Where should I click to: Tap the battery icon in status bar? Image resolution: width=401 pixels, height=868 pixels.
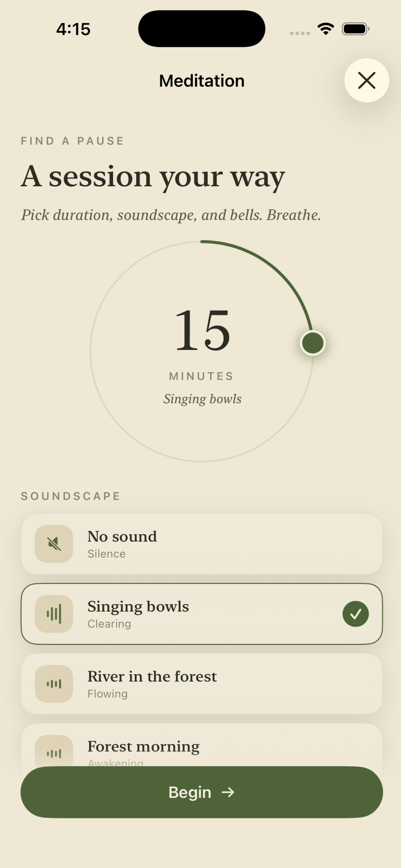[356, 29]
